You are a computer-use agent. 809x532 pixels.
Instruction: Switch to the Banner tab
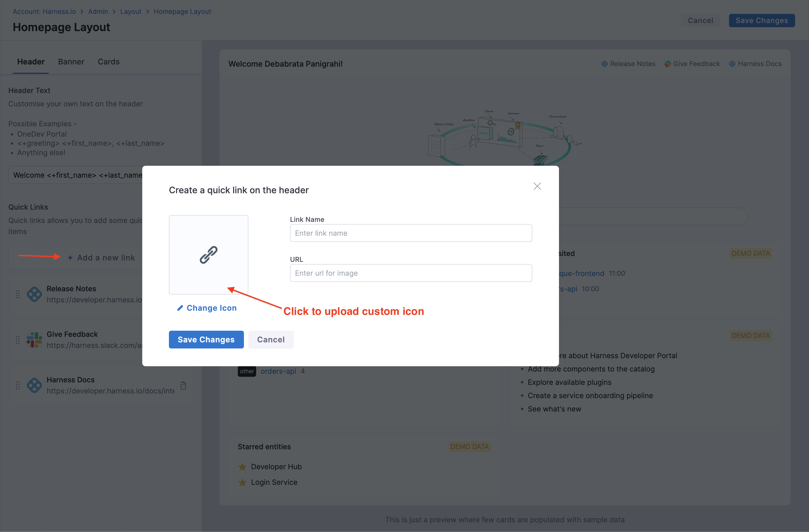coord(71,62)
